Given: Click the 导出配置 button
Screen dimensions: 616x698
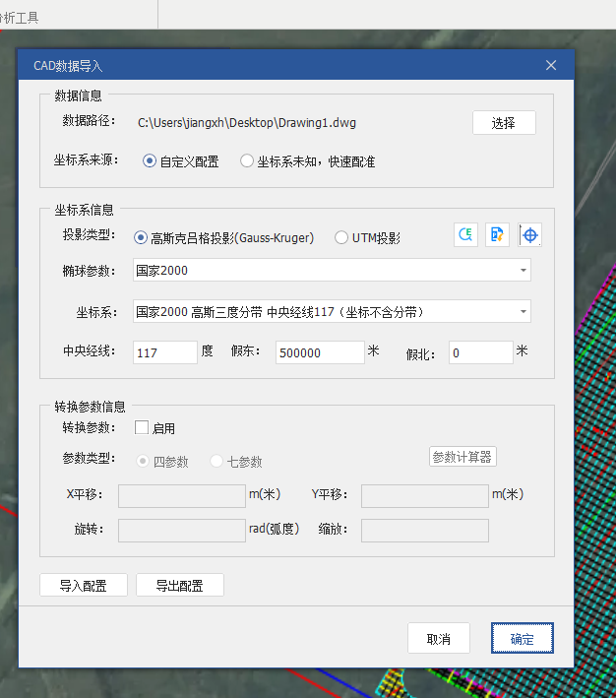Looking at the screenshot, I should tap(179, 586).
